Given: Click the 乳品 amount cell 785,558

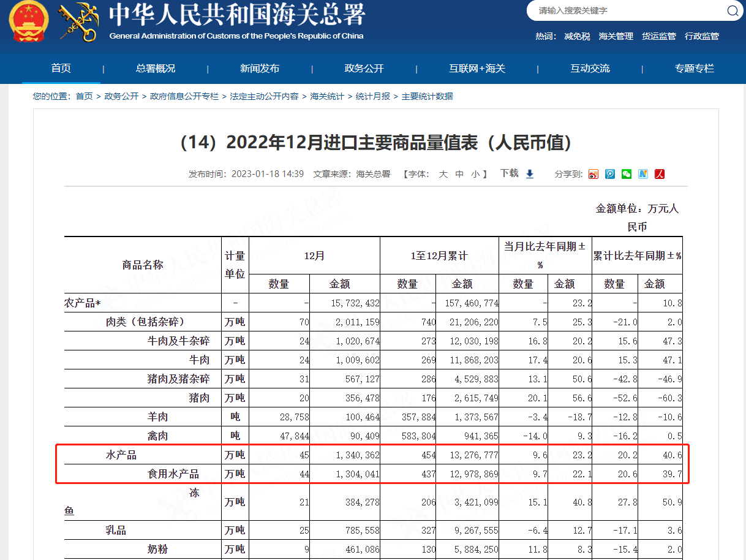Looking at the screenshot, I should [x=361, y=530].
